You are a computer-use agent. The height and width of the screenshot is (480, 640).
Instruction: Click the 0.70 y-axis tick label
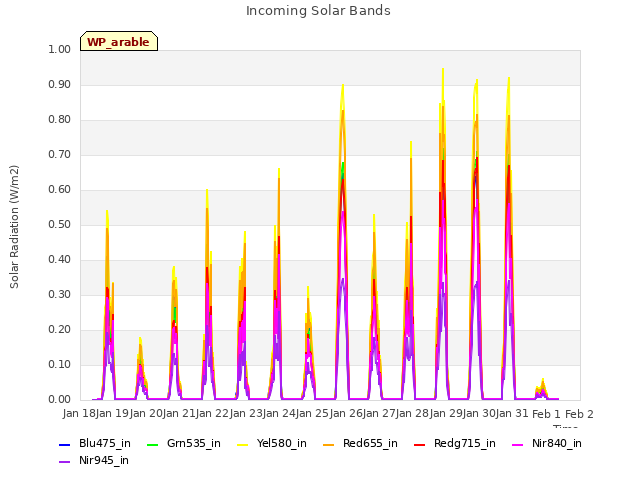click(60, 155)
